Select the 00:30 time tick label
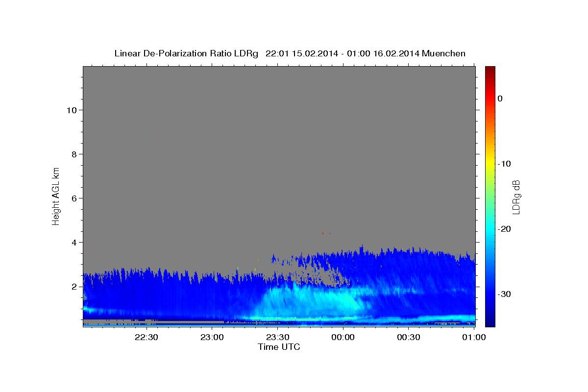This screenshot has width=588, height=392. pos(409,337)
